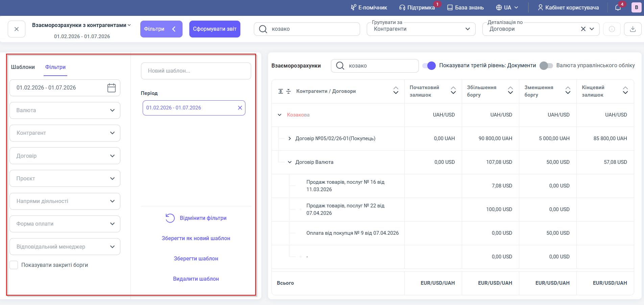Collapse the Фільтри panel button
Screen dimensions: 644x305
tap(161, 29)
